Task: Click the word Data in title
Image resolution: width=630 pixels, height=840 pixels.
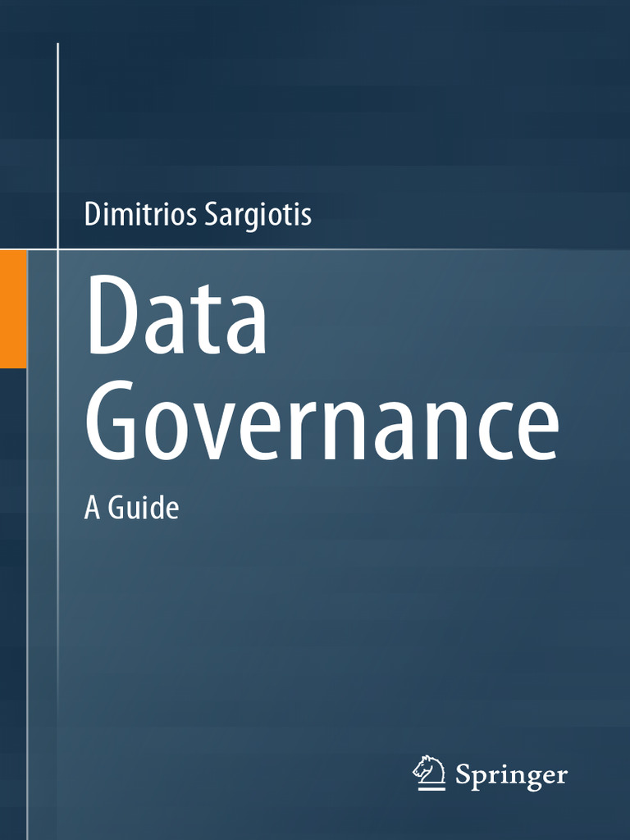Action: [177, 316]
